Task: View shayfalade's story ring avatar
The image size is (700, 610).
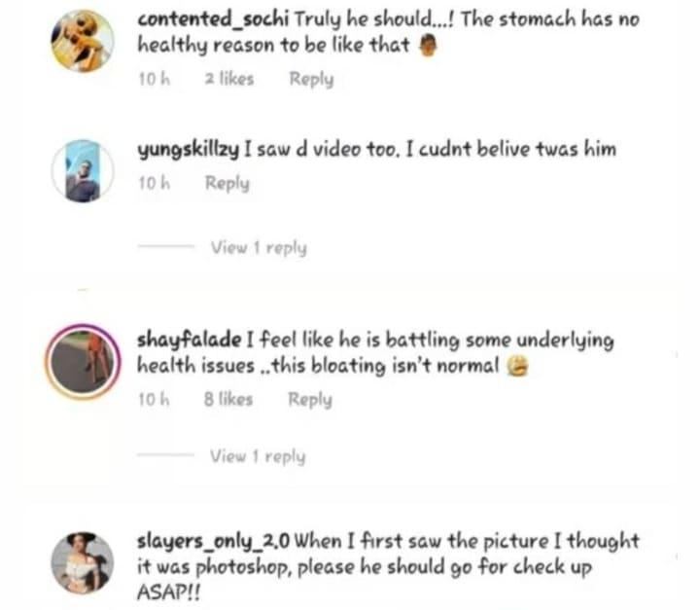Action: pyautogui.click(x=83, y=361)
